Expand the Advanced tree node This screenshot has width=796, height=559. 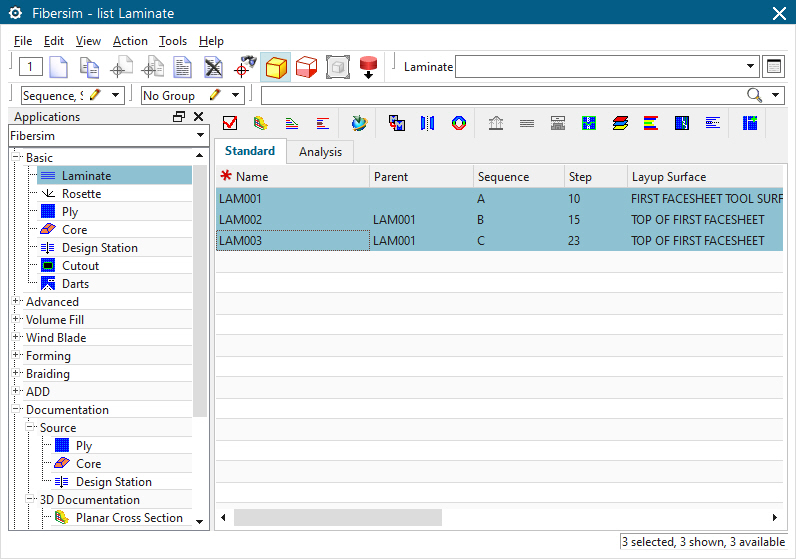pyautogui.click(x=16, y=302)
